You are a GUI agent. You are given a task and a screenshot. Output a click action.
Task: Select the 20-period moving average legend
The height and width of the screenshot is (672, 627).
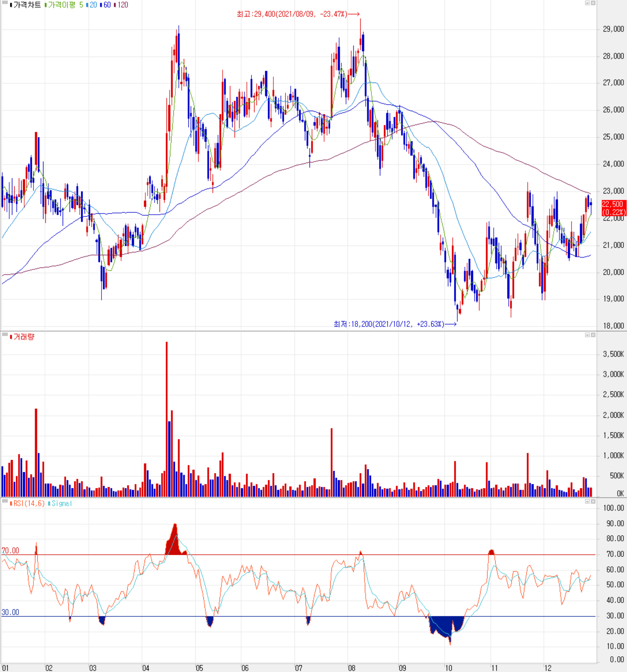[91, 5]
